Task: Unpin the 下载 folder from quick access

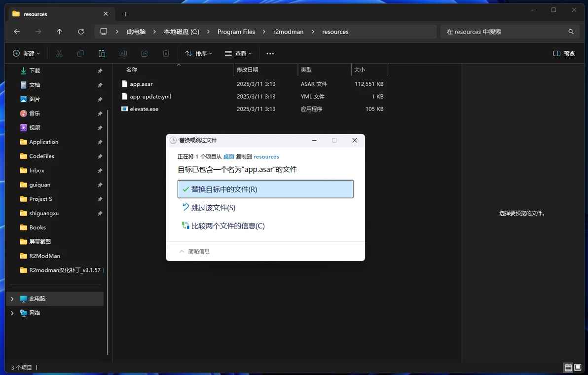Action: (x=100, y=71)
